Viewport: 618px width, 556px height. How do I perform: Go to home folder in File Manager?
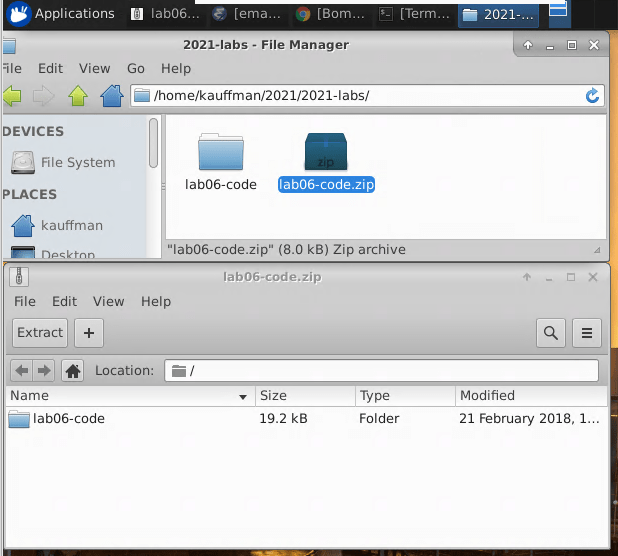tap(112, 96)
